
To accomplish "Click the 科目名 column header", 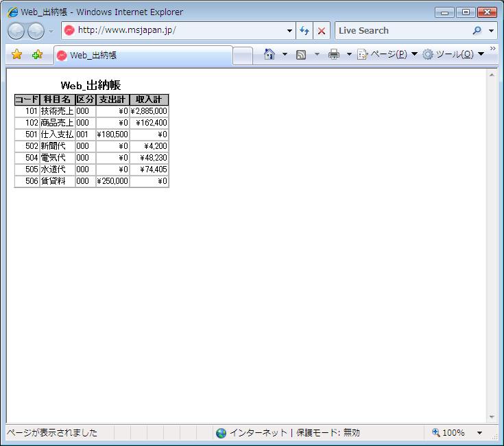I will click(x=57, y=99).
